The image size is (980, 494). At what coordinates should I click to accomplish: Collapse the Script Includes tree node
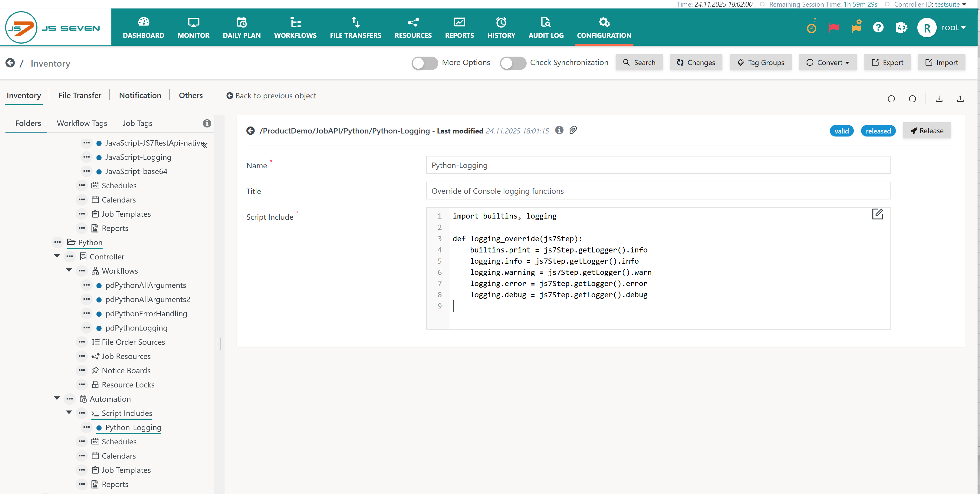pyautogui.click(x=69, y=413)
